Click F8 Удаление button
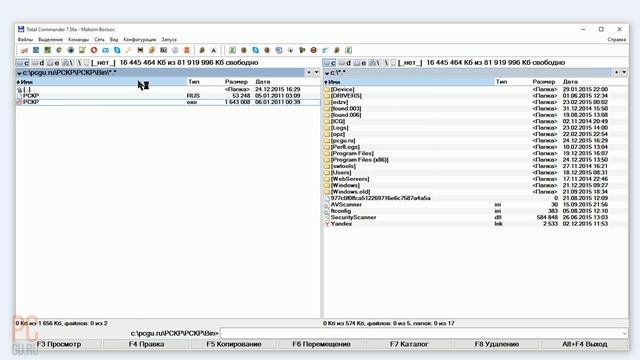Screen dimensions: 640x360 pos(497,344)
